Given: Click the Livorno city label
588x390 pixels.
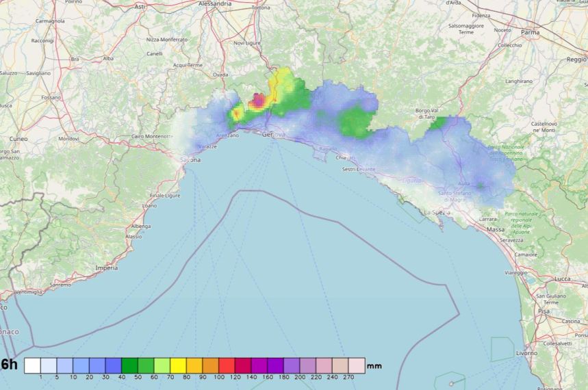Looking at the screenshot, I should pos(544,353).
